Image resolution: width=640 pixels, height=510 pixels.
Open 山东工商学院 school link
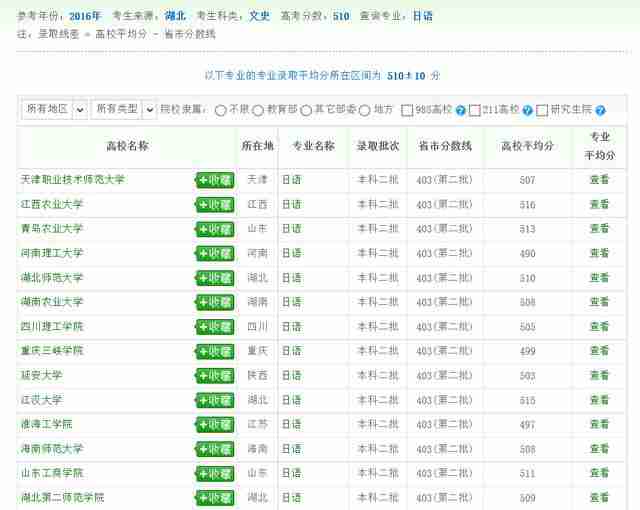[52, 473]
